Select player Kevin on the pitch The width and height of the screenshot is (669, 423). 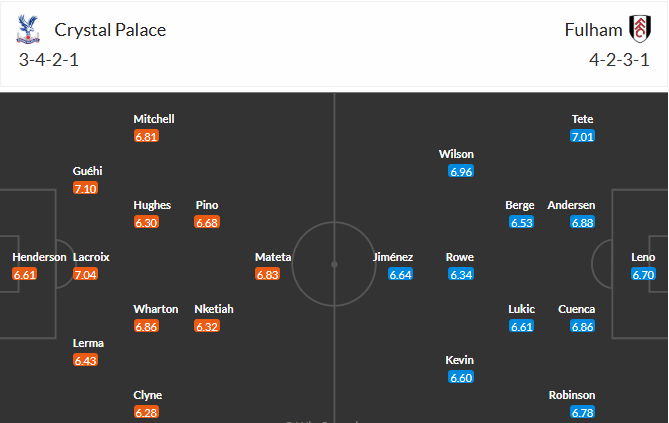point(460,360)
